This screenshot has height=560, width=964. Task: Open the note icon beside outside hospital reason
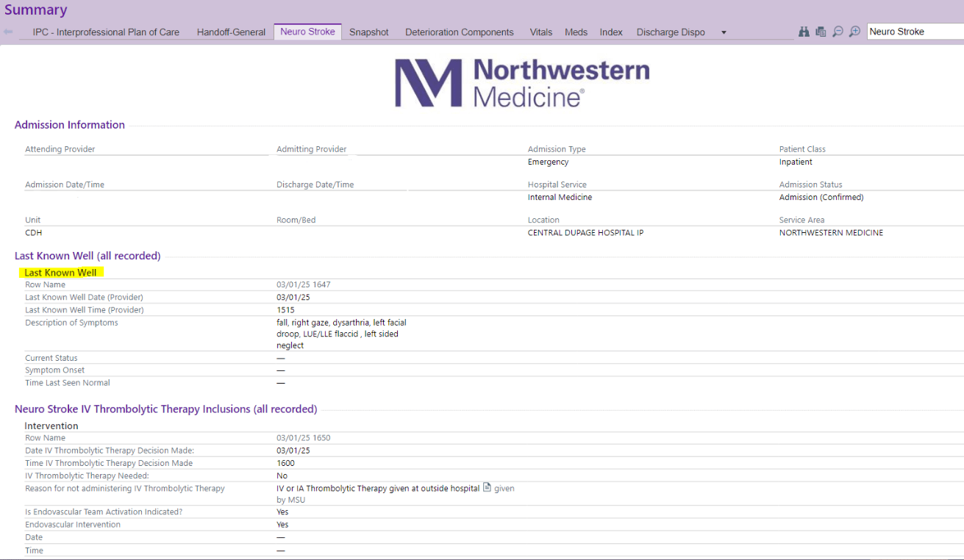[487, 487]
